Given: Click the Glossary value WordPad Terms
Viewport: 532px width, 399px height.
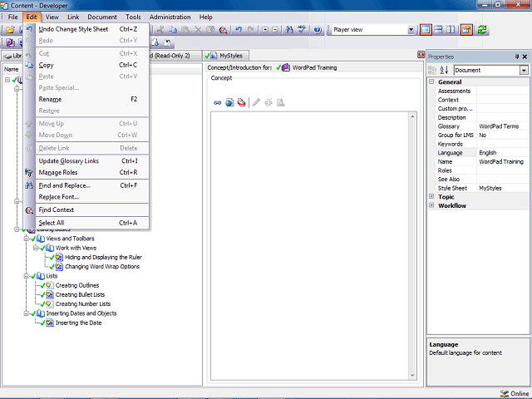Looking at the screenshot, I should point(499,126).
